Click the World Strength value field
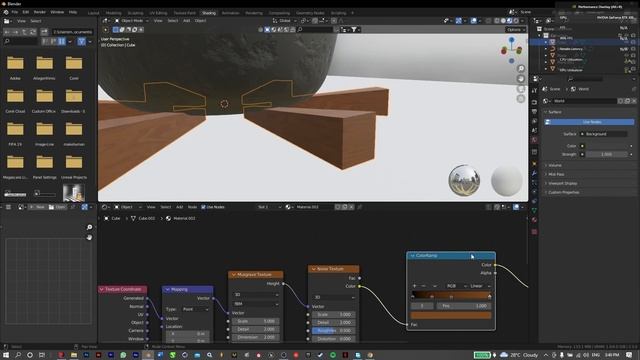 (x=607, y=154)
